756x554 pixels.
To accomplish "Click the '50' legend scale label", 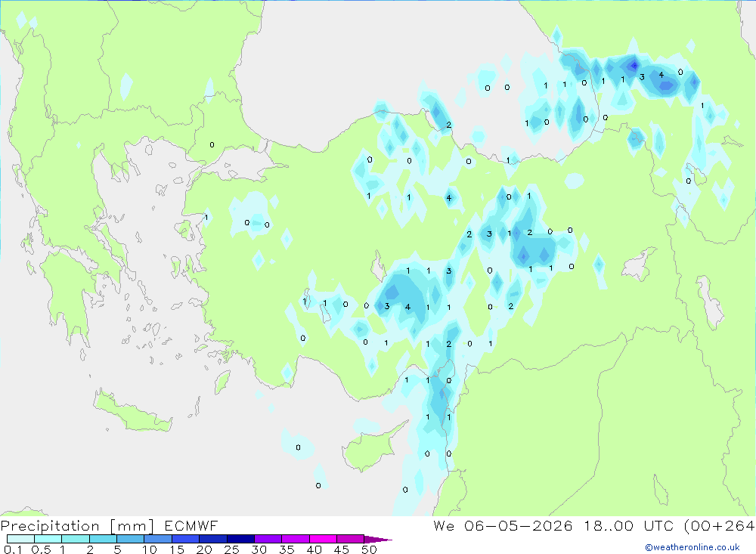I will tap(370, 549).
